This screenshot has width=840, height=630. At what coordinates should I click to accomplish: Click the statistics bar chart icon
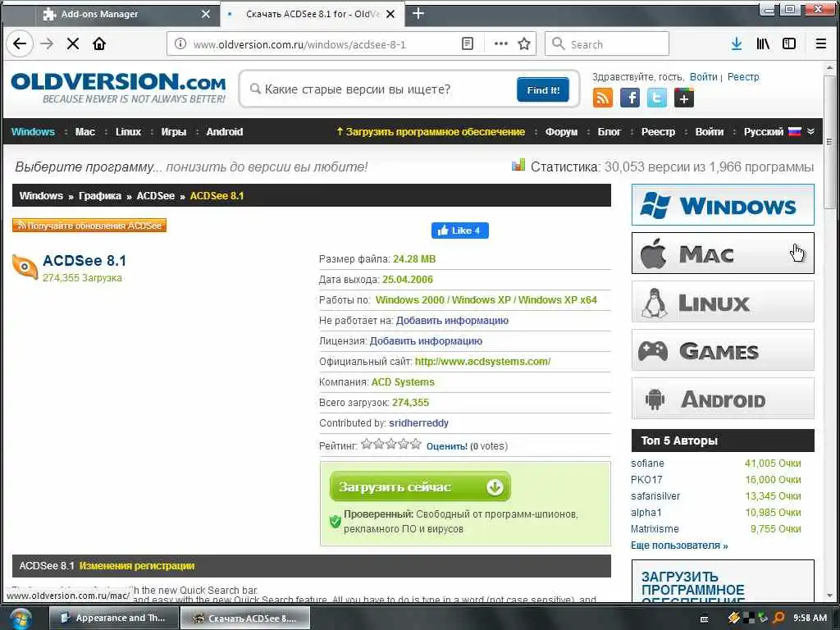tap(518, 166)
